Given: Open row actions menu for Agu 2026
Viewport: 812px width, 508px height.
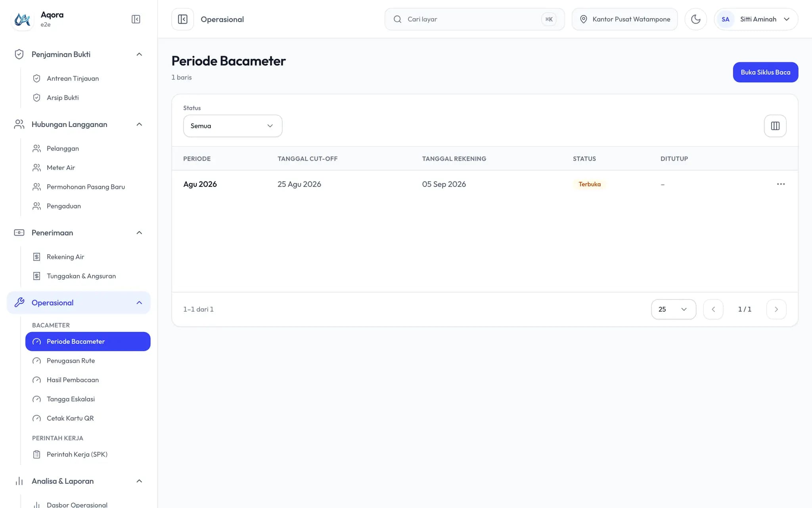Looking at the screenshot, I should [781, 184].
